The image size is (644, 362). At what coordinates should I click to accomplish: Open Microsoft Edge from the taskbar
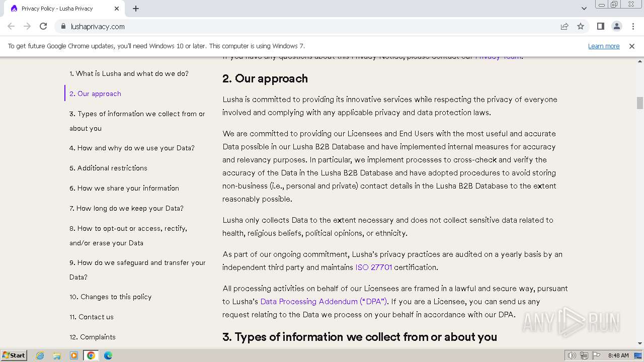[108, 355]
